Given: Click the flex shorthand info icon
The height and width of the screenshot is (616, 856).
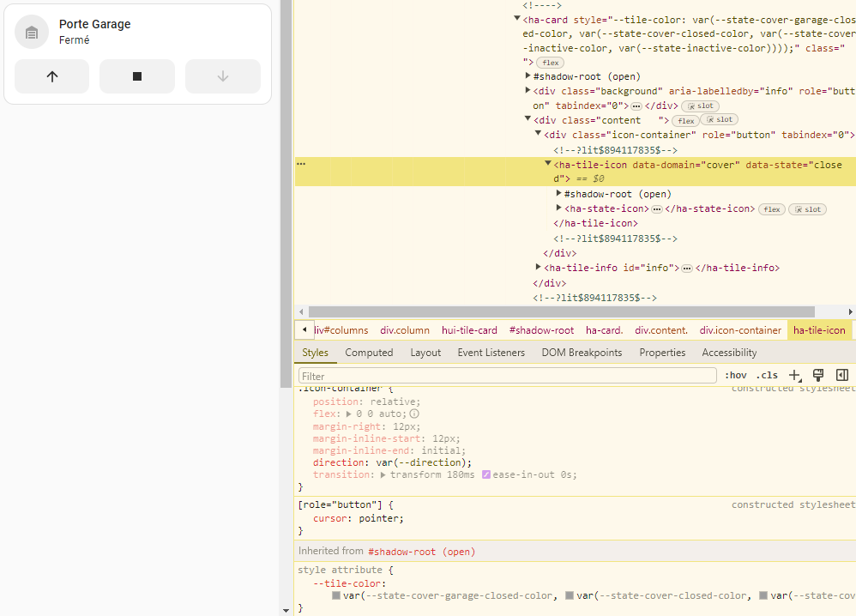Looking at the screenshot, I should coord(414,414).
